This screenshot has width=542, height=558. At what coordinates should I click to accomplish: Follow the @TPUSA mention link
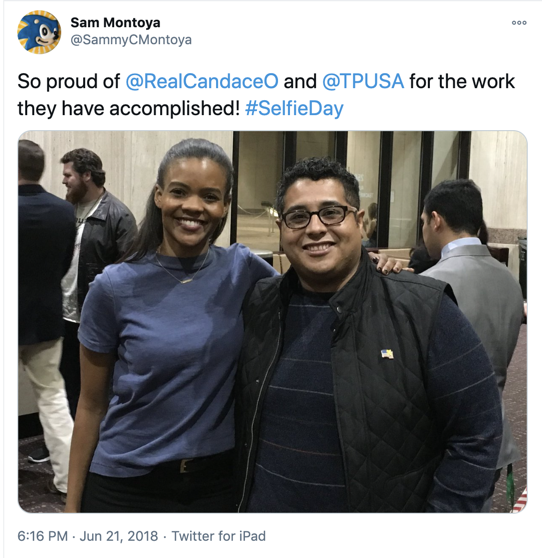pyautogui.click(x=363, y=81)
